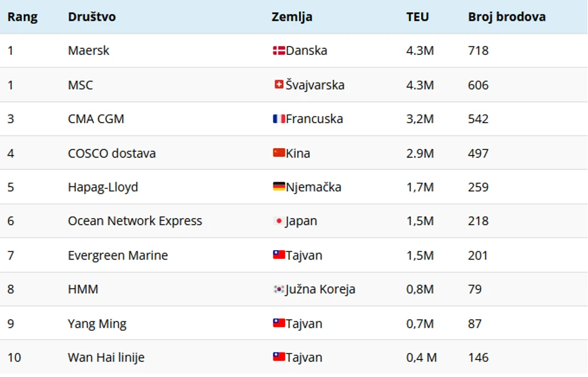Click the Danish flag icon beside Danska
Viewport: 588px width, 377px height.
pyautogui.click(x=279, y=51)
